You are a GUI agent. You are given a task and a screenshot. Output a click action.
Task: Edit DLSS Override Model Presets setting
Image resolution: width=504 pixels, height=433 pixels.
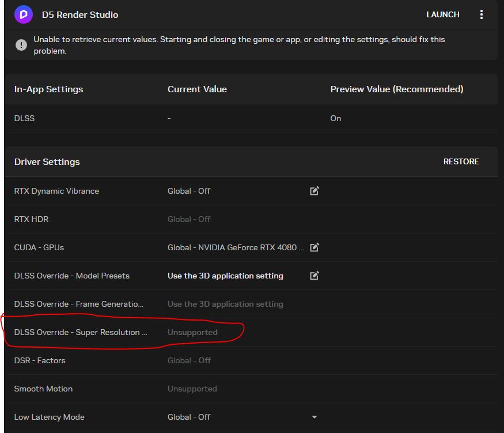pos(314,276)
